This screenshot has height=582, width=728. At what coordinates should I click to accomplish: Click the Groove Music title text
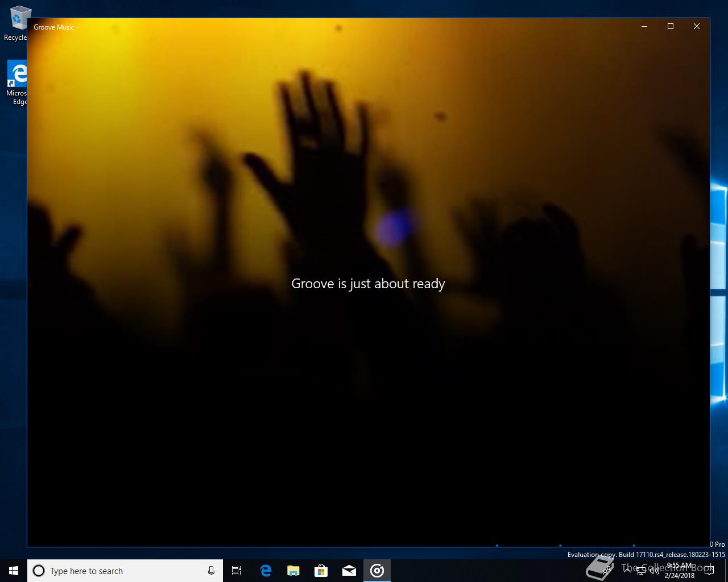coord(54,27)
